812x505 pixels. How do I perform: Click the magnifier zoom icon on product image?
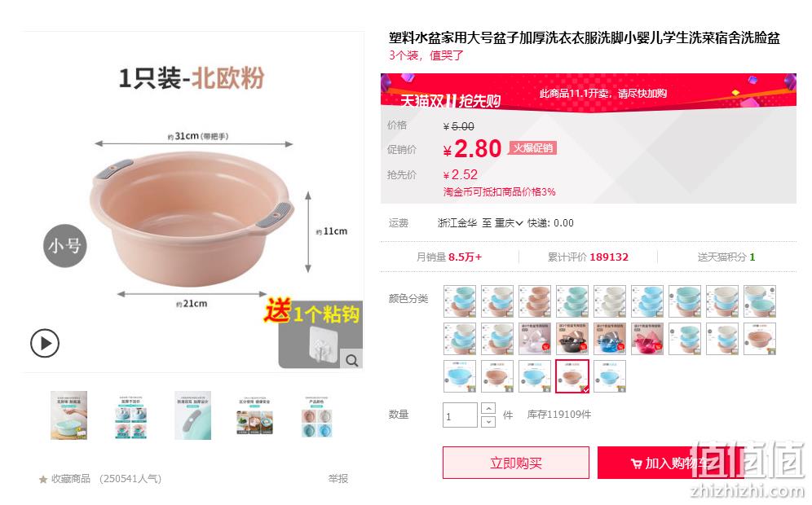(x=352, y=360)
